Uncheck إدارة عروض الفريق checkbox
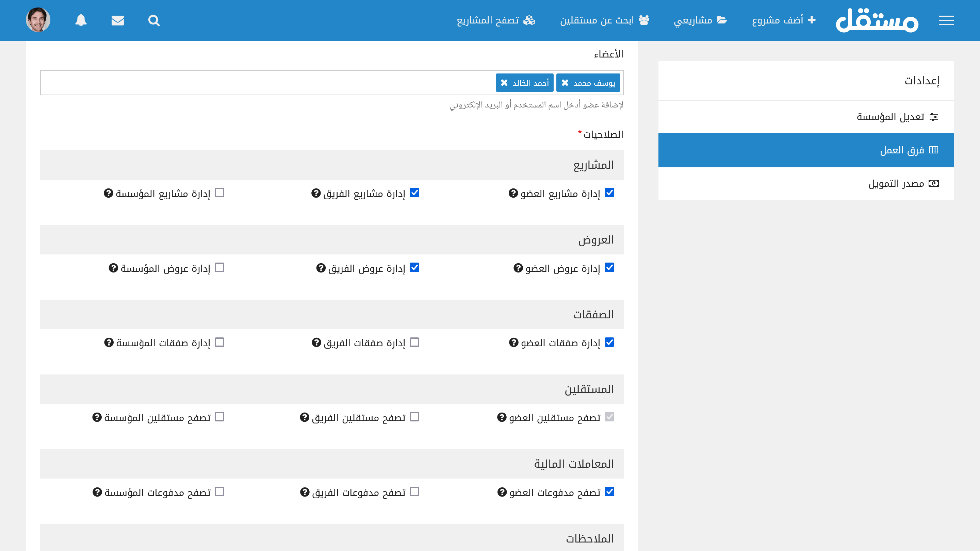Screen dimensions: 980x551 coord(414,268)
